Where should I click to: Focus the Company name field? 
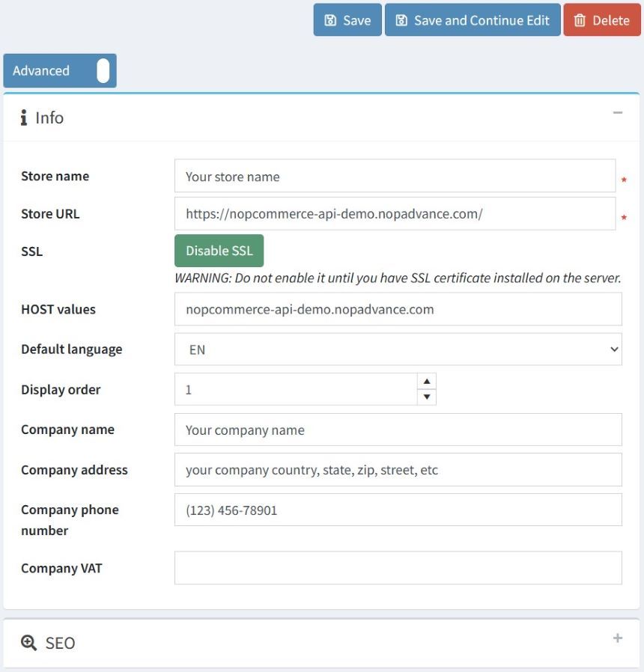[398, 430]
